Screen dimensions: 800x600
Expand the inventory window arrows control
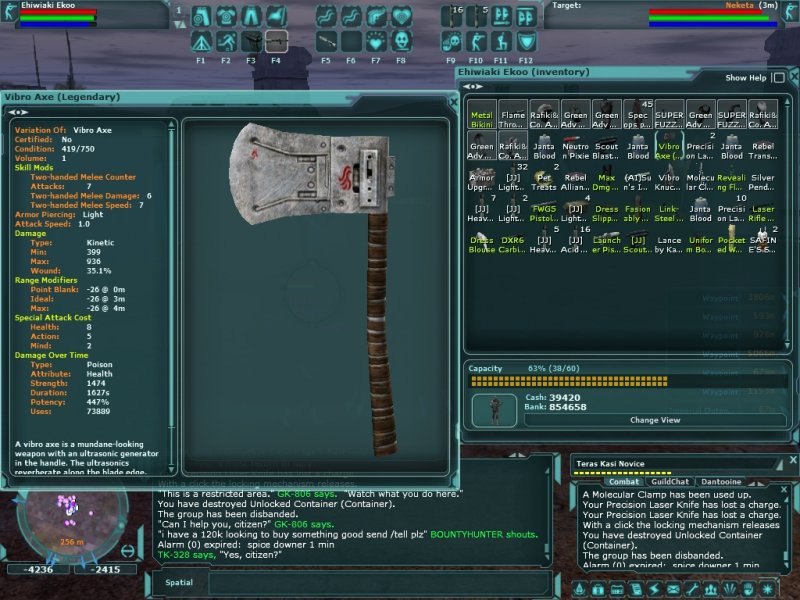[x=472, y=87]
